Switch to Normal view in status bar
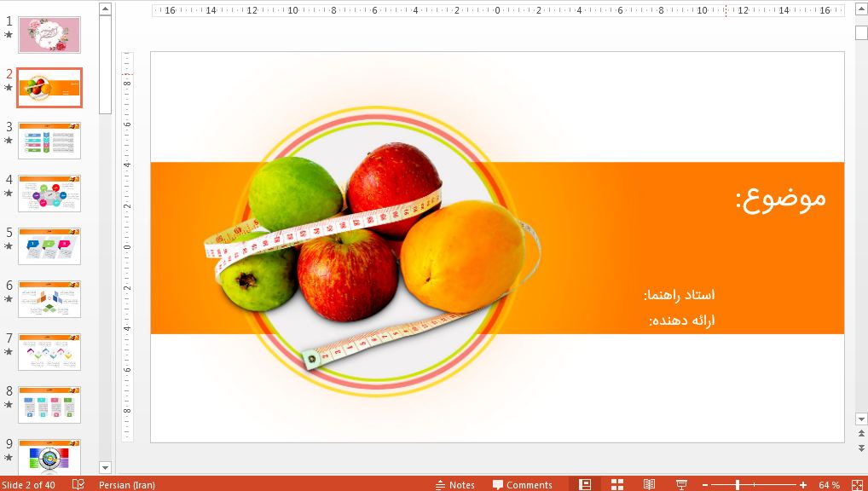Screen dimensions: 868x491 tap(585, 484)
